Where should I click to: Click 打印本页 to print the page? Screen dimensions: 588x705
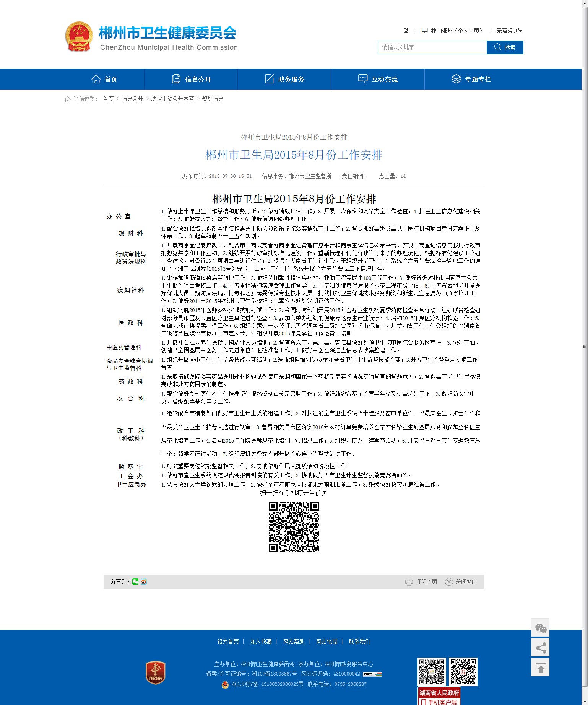tap(426, 582)
